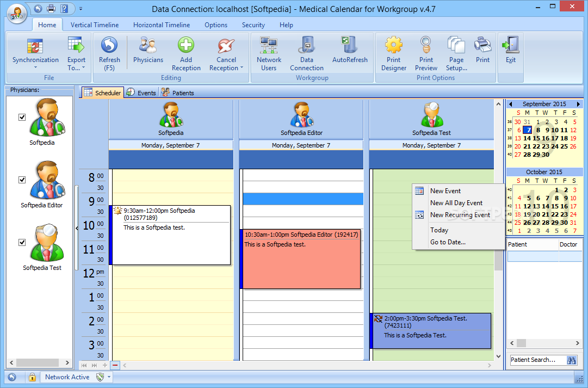
Task: Expand the Export To dropdown arrow
Action: 83,68
